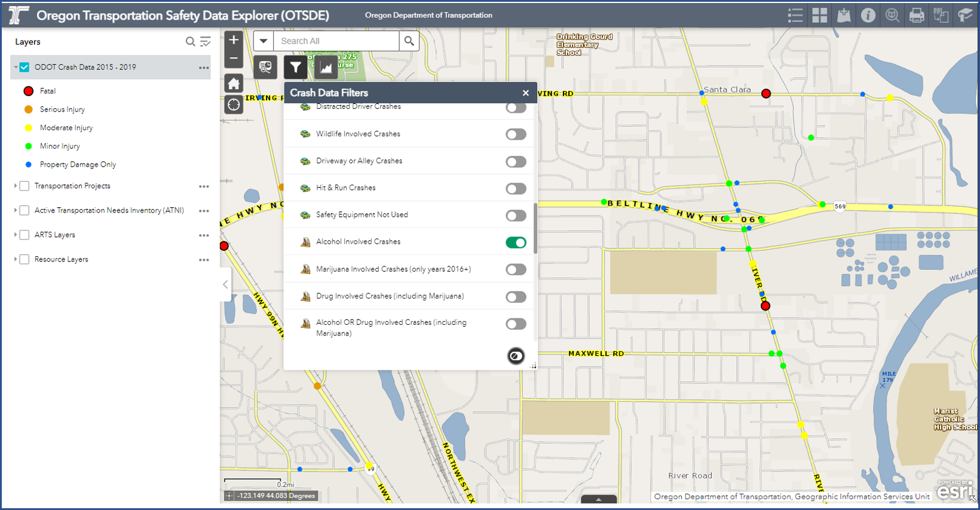This screenshot has height=510, width=980.
Task: Disable the Alcohol Involved Crashes filter
Action: coord(516,242)
